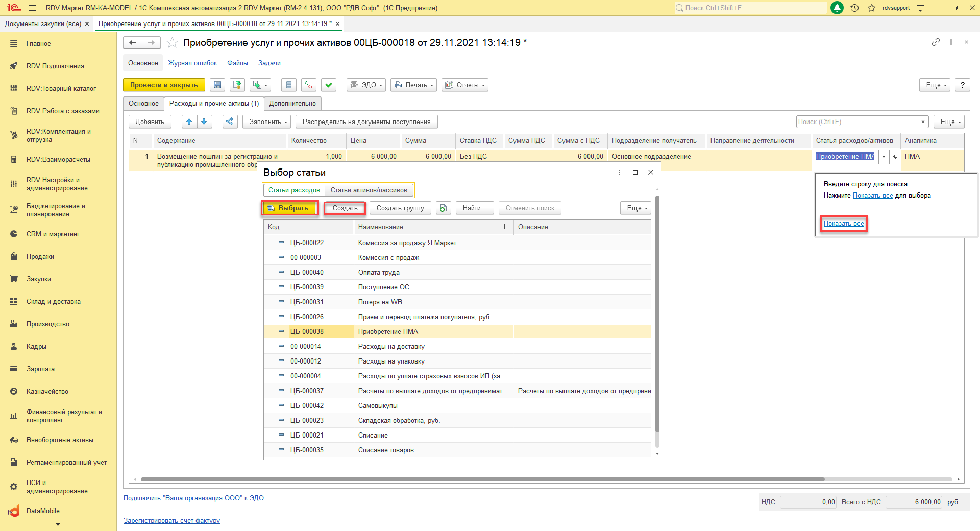Expand the Отчеты dropdown button
Viewport: 980px width, 531px height.
[464, 85]
